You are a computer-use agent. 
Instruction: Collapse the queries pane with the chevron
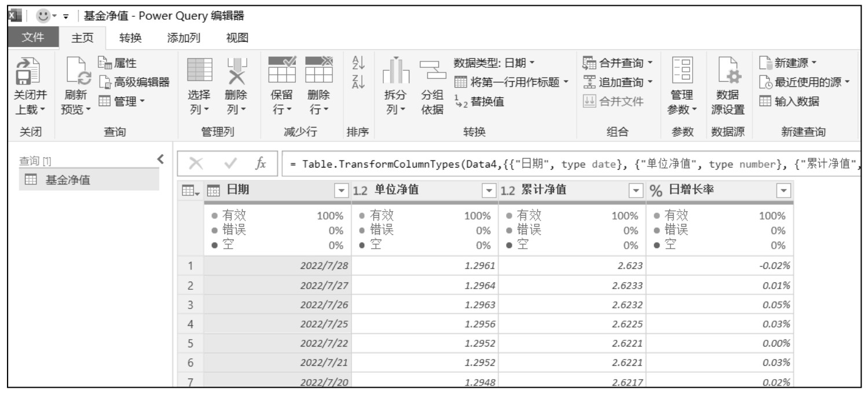click(x=160, y=159)
